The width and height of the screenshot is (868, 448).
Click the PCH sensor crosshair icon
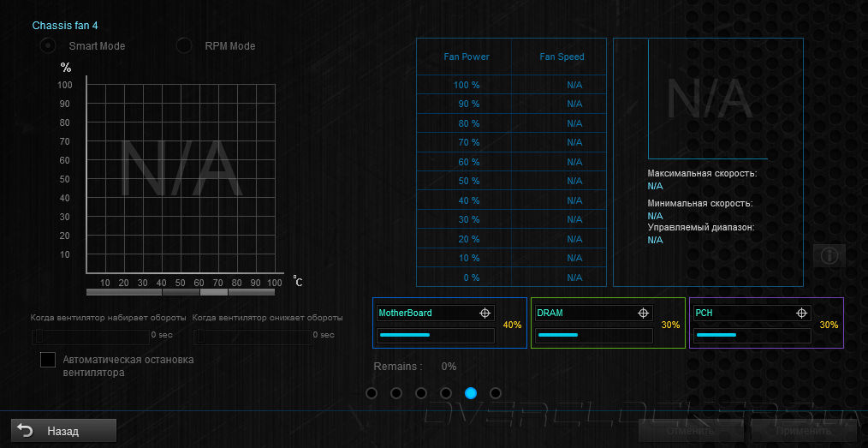coord(801,313)
